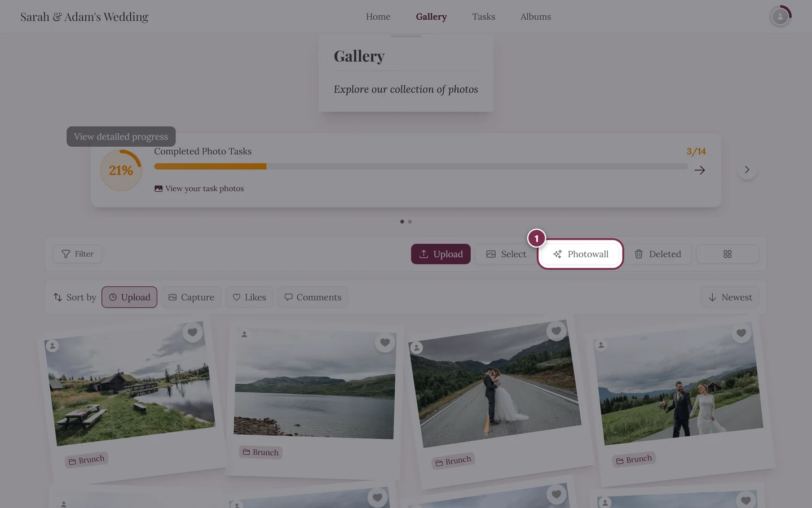Like the lake landscape photo
Image resolution: width=812 pixels, height=508 pixels.
click(x=385, y=342)
